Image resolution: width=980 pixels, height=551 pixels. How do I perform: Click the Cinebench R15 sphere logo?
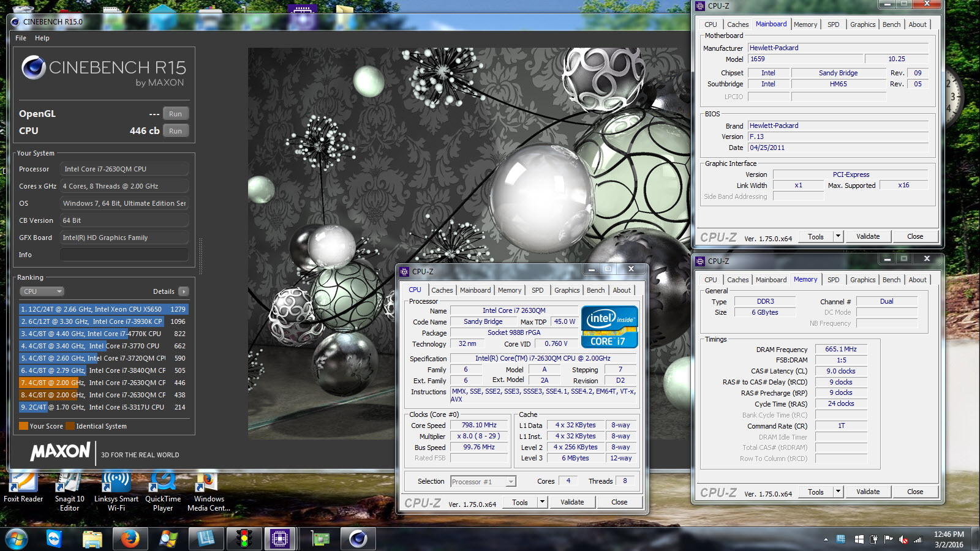pyautogui.click(x=34, y=67)
